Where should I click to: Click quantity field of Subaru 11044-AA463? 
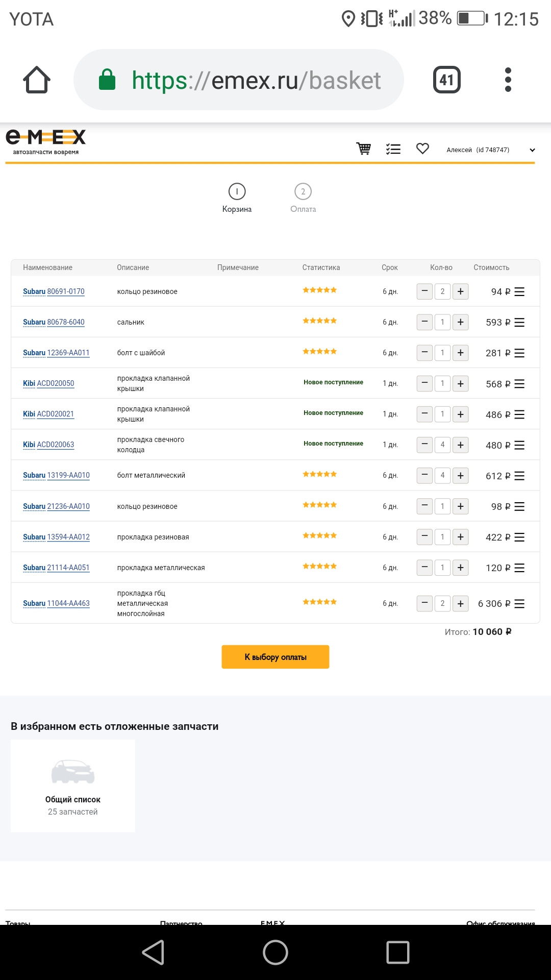click(442, 603)
